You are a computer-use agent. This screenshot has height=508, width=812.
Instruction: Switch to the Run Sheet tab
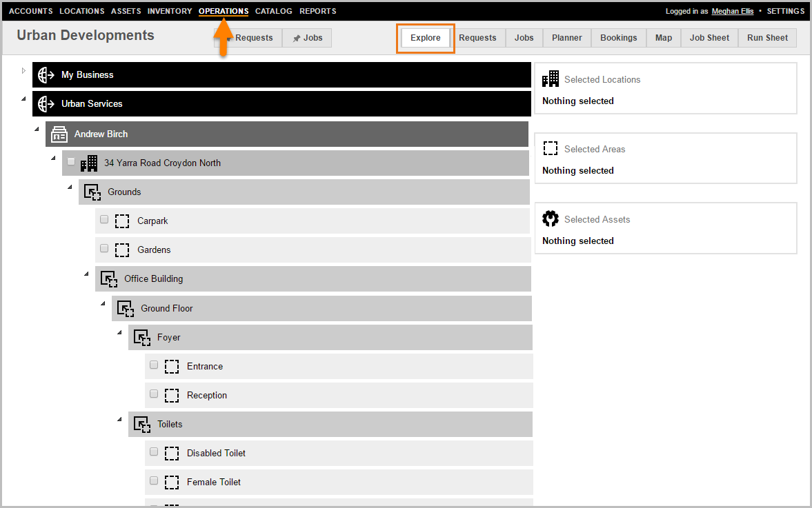(767, 38)
